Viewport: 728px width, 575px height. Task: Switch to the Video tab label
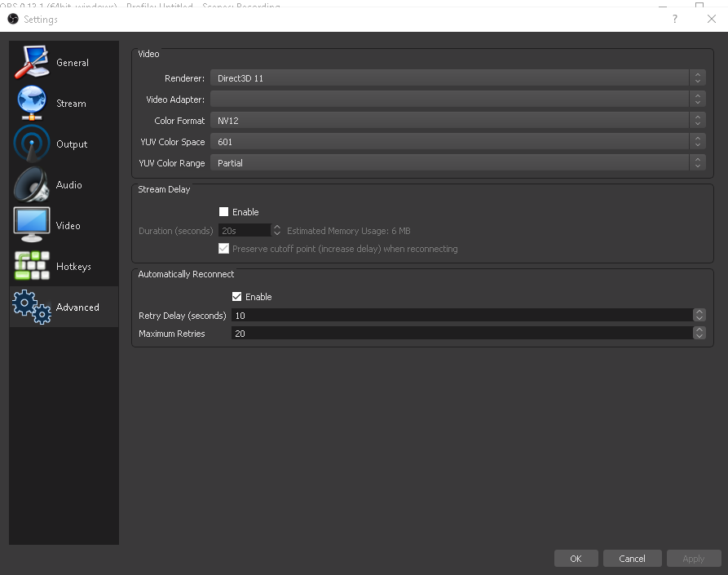[68, 226]
